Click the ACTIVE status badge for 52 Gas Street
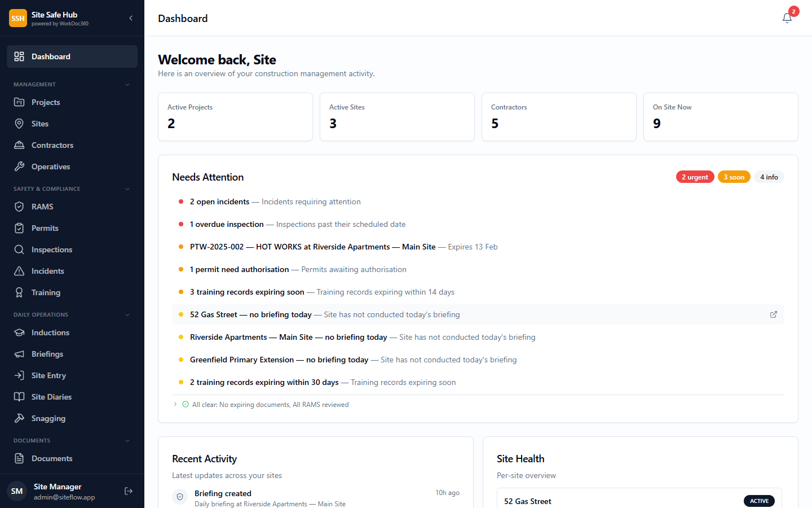Image resolution: width=812 pixels, height=508 pixels. (759, 501)
